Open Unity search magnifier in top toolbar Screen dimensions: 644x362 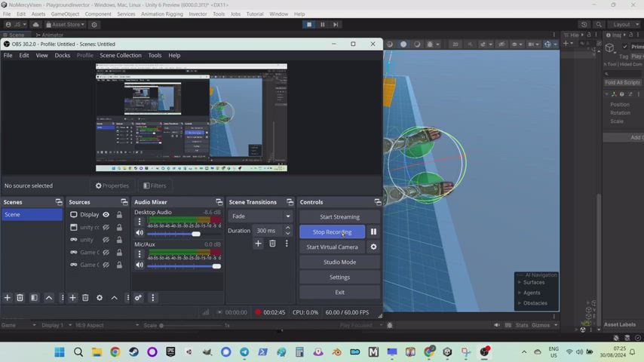click(x=599, y=24)
